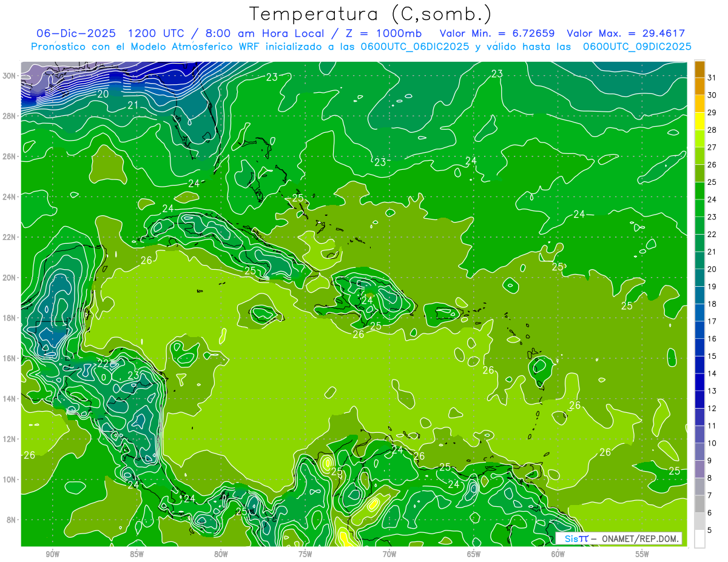Click the 14N latitude axis label

[x=10, y=399]
